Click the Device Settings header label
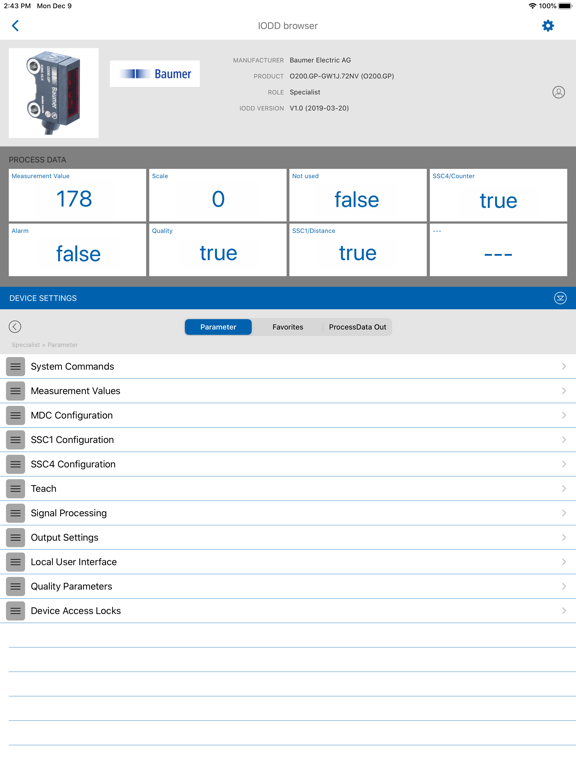Viewport: 576px width, 768px height. pos(43,298)
